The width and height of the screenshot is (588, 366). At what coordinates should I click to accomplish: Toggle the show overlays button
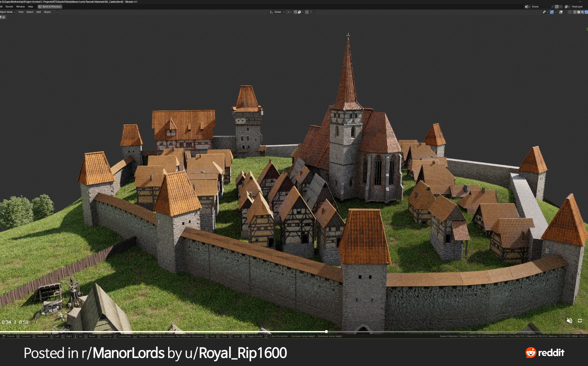point(561,12)
